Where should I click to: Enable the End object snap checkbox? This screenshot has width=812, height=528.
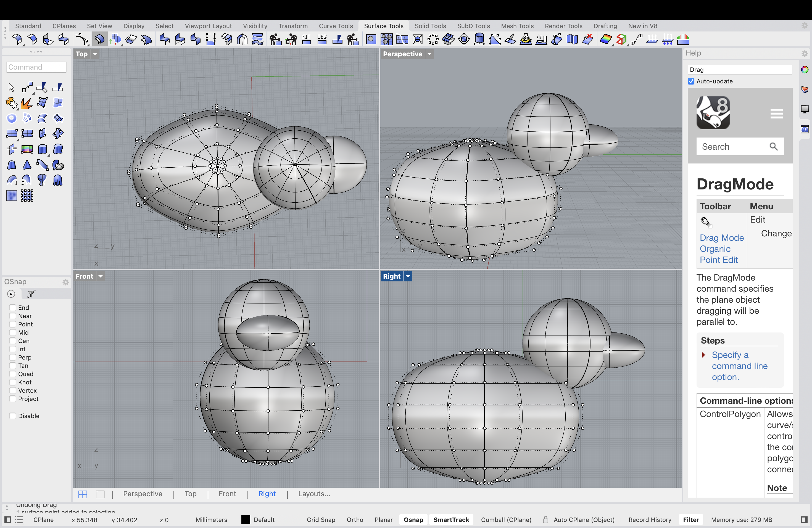click(13, 308)
